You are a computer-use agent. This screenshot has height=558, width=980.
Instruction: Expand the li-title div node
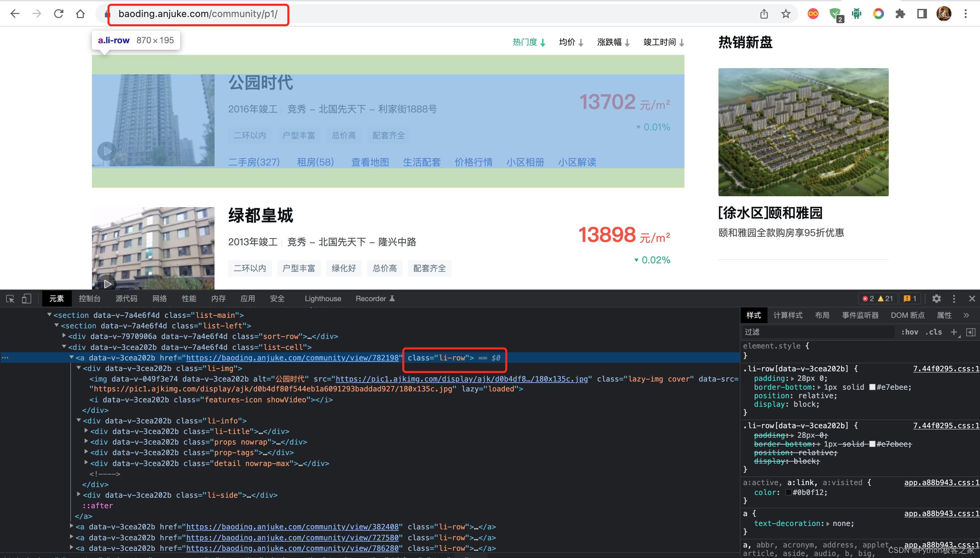86,431
